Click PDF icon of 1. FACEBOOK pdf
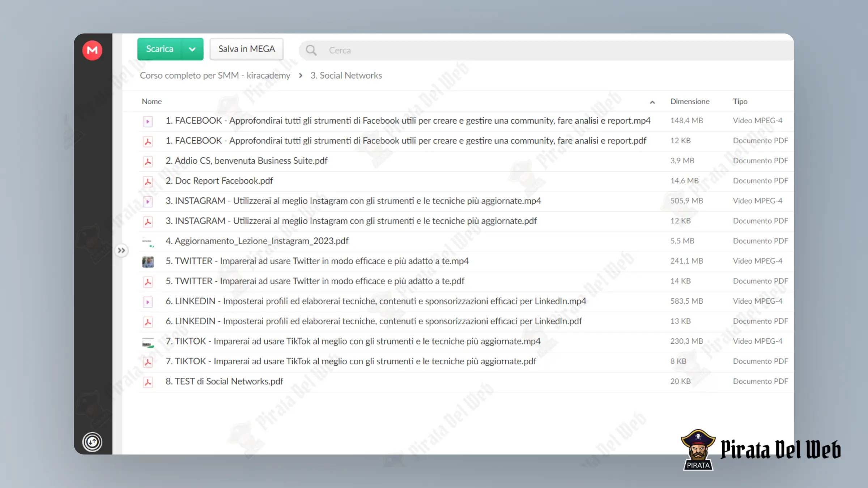The image size is (868, 488). point(148,141)
